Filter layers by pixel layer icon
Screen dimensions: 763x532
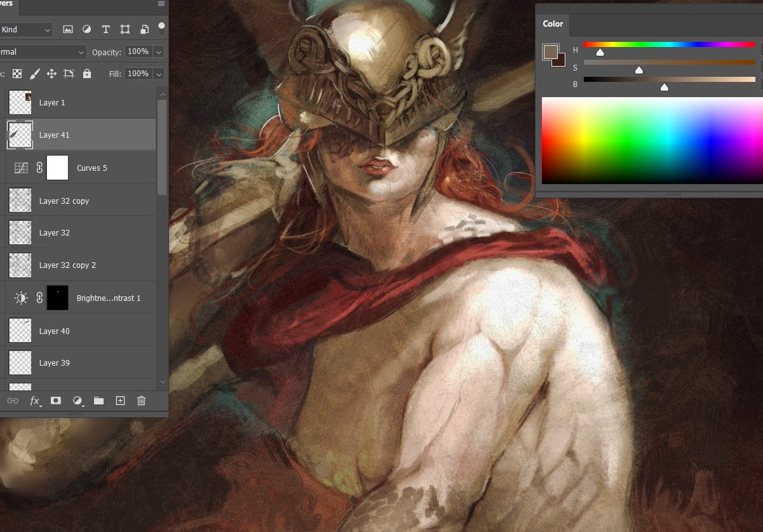tap(68, 29)
